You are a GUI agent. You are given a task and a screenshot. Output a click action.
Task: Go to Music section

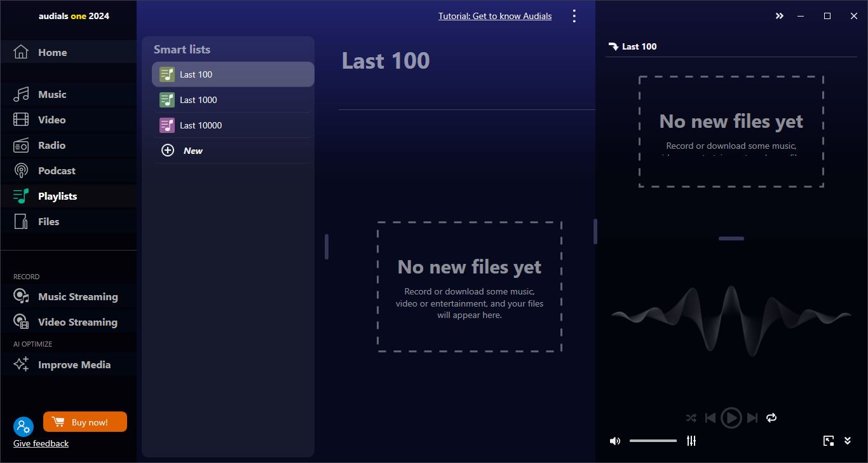68,94
